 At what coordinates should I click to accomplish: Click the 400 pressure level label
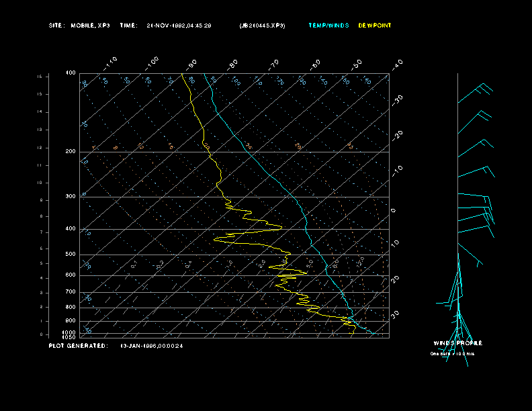[71, 228]
